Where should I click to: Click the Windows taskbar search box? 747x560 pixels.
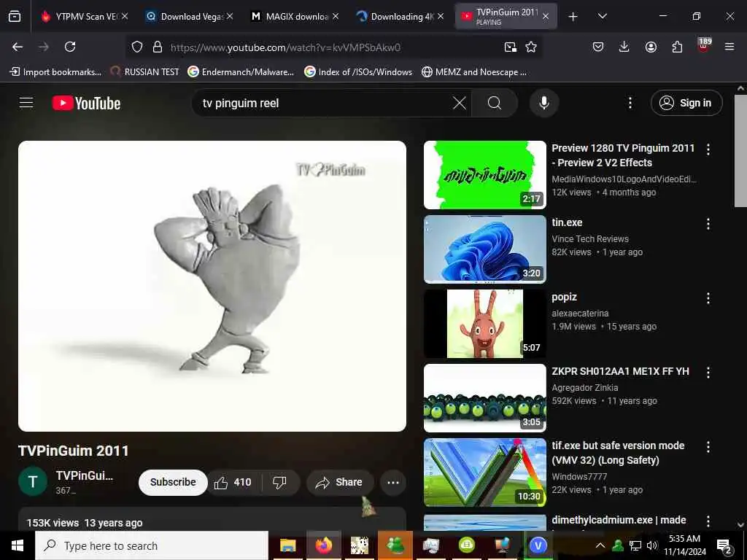coord(152,545)
